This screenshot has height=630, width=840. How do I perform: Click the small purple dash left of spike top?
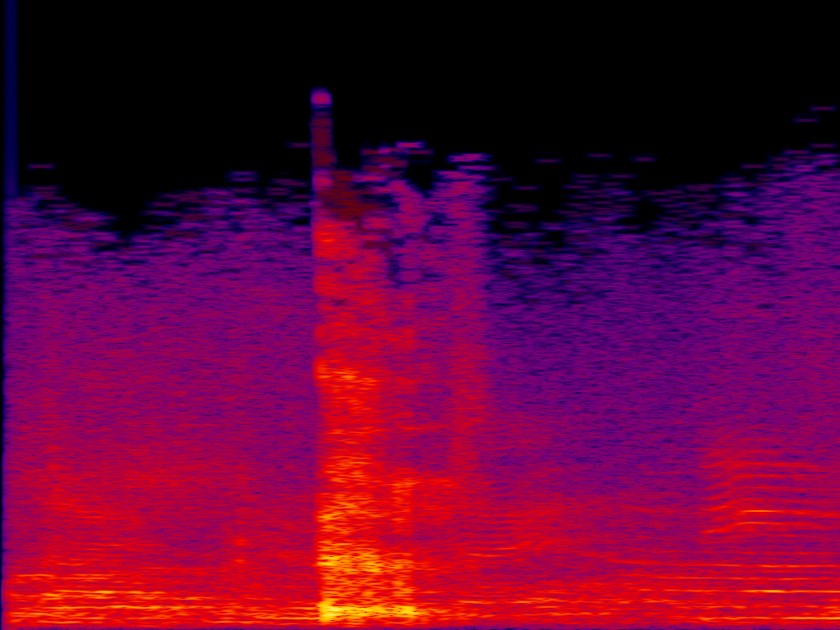tap(299, 145)
